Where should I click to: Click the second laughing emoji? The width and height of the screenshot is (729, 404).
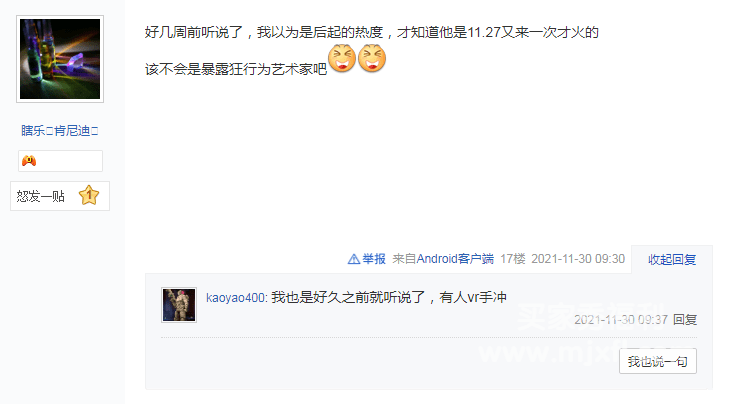pos(372,58)
